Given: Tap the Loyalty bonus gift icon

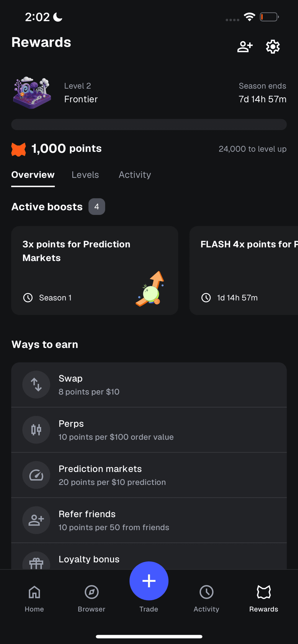Looking at the screenshot, I should point(36,562).
